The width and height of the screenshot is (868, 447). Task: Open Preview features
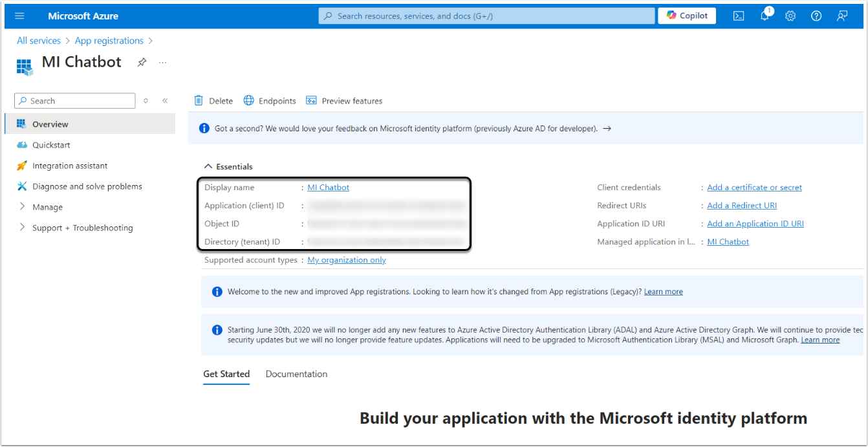tap(344, 101)
